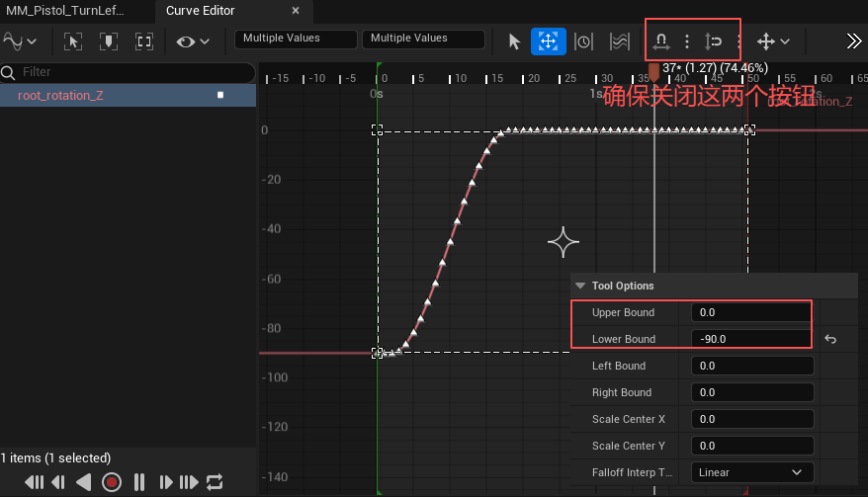Select the arrow Selection tool
The image size is (868, 497).
(514, 41)
